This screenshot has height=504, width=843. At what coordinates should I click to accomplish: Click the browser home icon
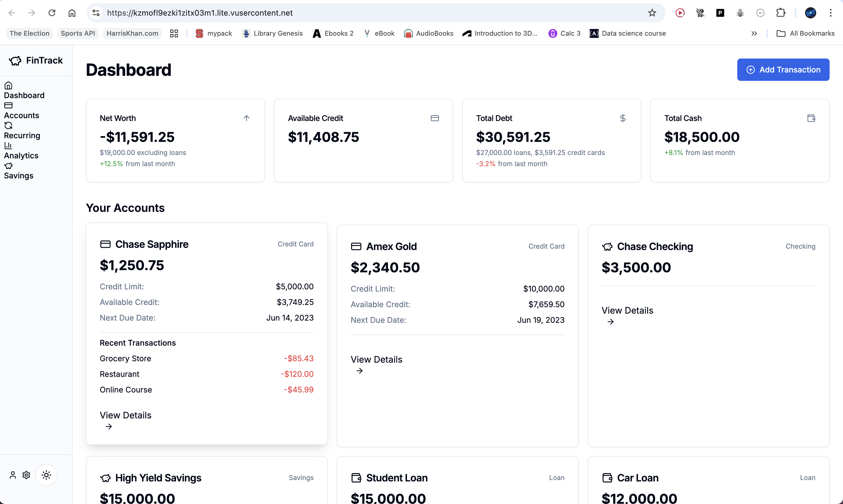(x=72, y=13)
